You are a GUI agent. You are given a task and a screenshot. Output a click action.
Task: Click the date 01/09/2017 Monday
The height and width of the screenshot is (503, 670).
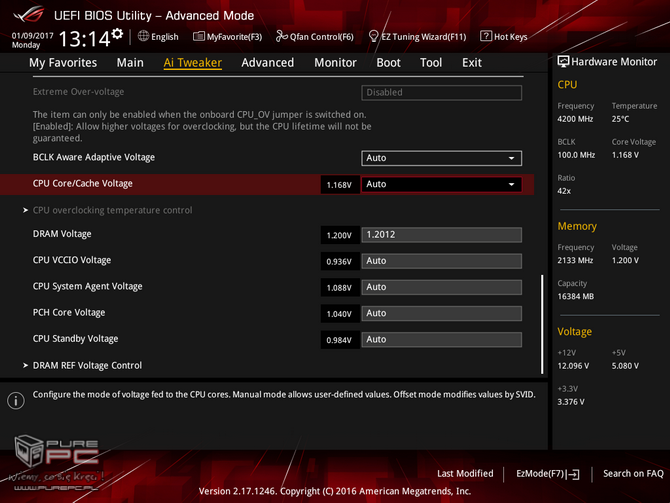point(32,40)
